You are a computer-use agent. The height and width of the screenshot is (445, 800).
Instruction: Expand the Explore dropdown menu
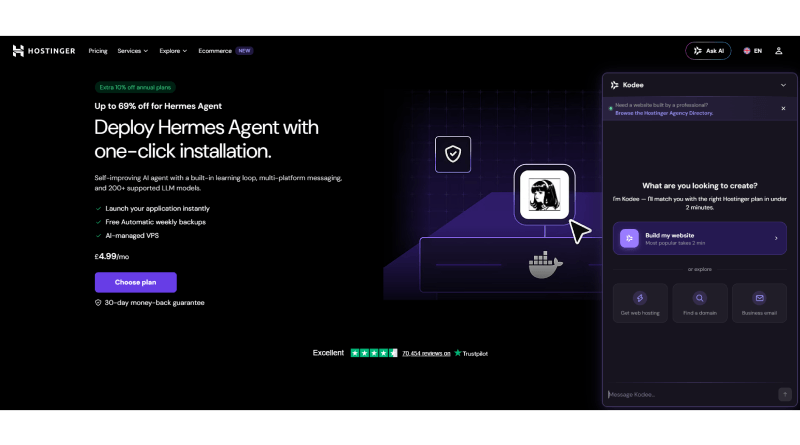(173, 51)
